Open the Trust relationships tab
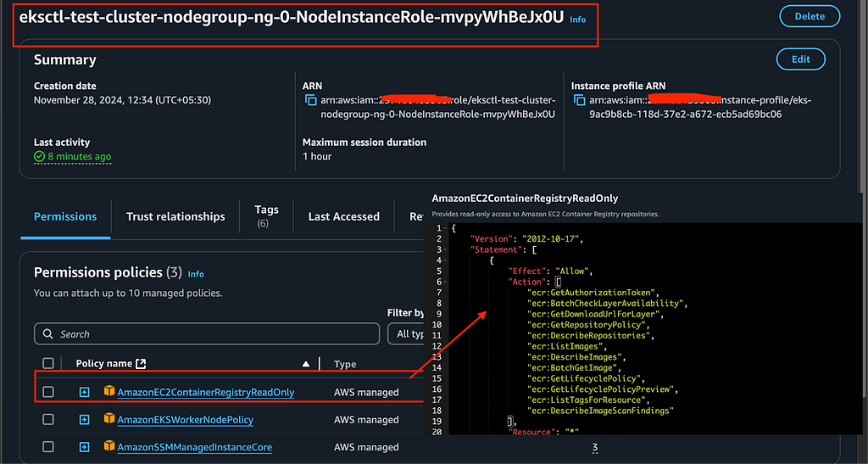Screen dimensions: 868x464 tap(175, 216)
